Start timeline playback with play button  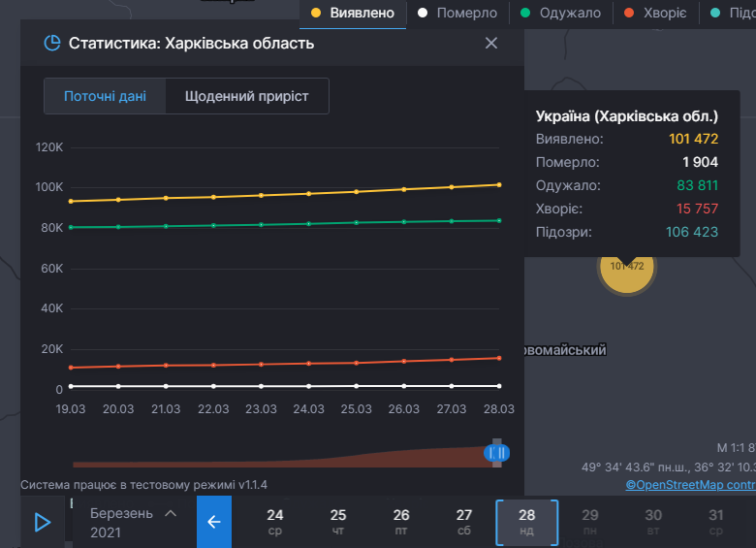coord(43,522)
